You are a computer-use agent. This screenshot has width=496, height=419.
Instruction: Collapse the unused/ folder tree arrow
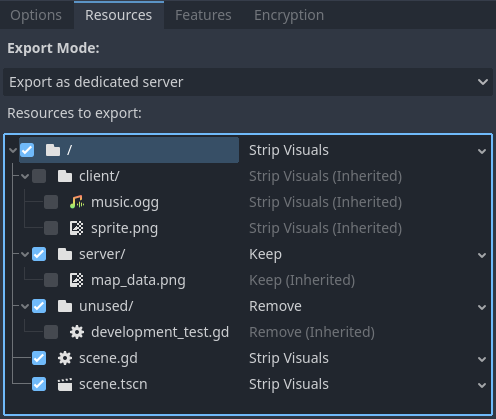(25, 306)
